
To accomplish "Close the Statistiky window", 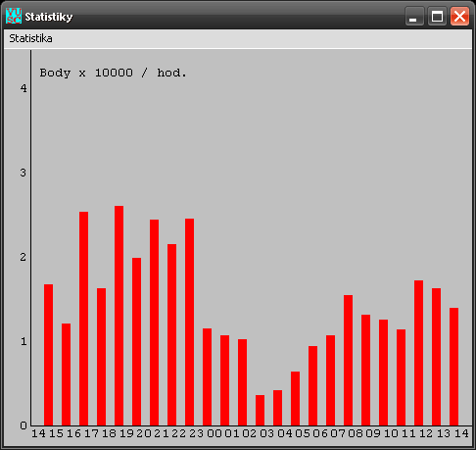I will coord(459,16).
